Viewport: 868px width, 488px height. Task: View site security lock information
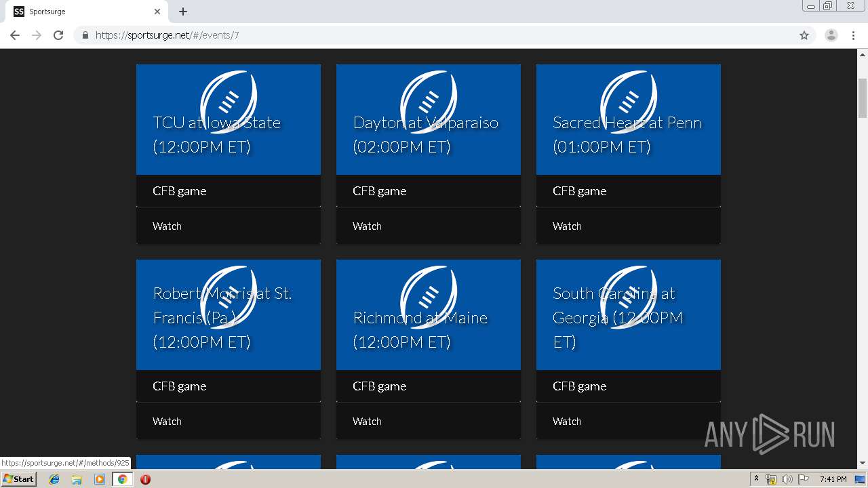(x=85, y=35)
